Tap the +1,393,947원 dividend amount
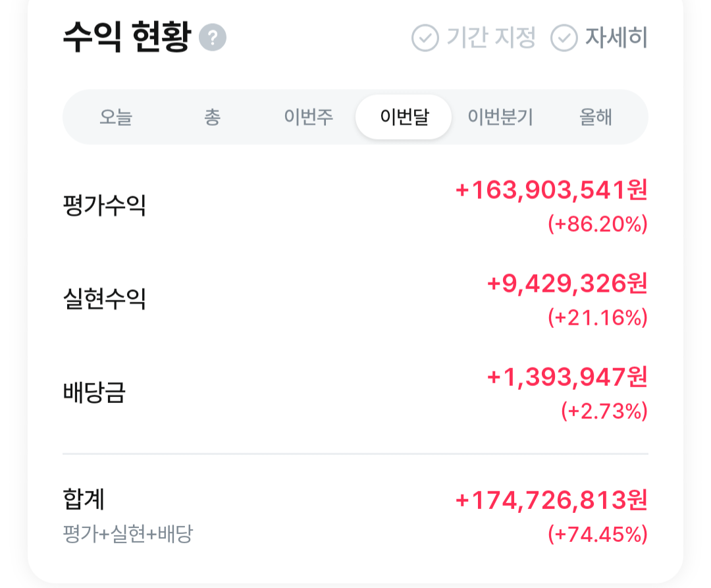The height and width of the screenshot is (588, 711). click(x=567, y=377)
